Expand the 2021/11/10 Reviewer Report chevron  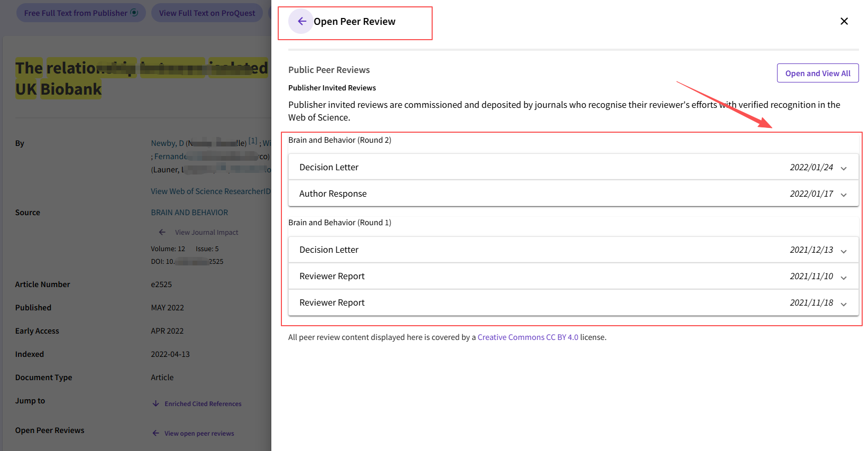pyautogui.click(x=844, y=277)
